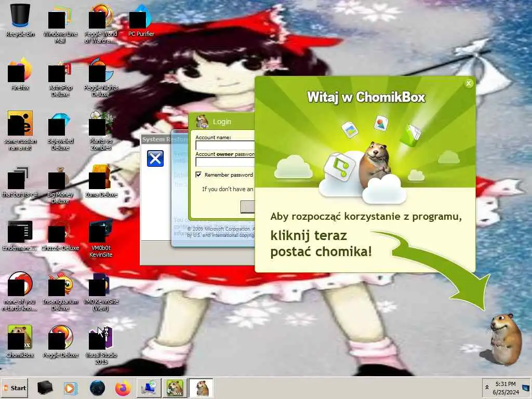The image size is (532, 399).
Task: Open Peggle Deluxe desktop shortcut
Action: (60, 341)
